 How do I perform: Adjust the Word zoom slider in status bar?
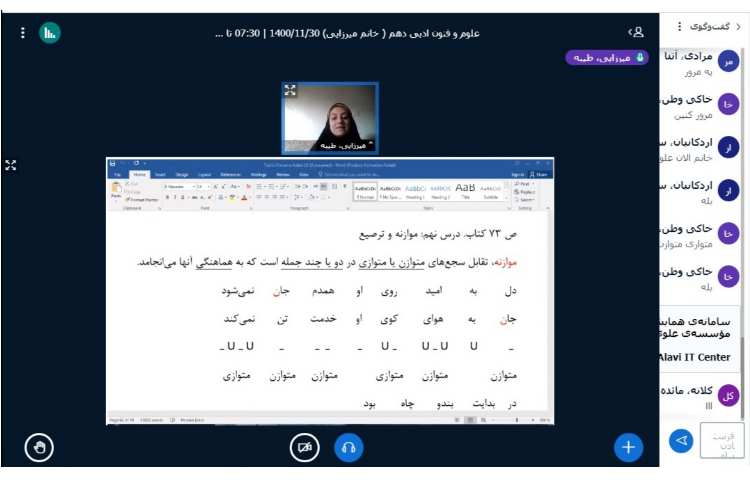click(516, 420)
